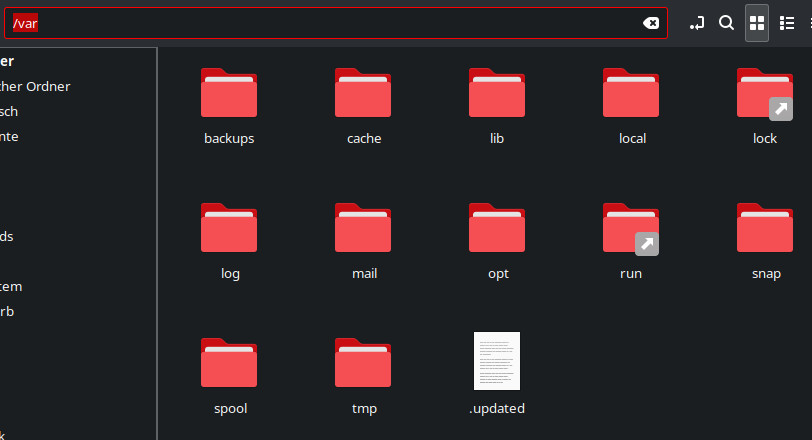The height and width of the screenshot is (440, 812).
Task: Open the file search via magnifier icon
Action: click(x=727, y=23)
